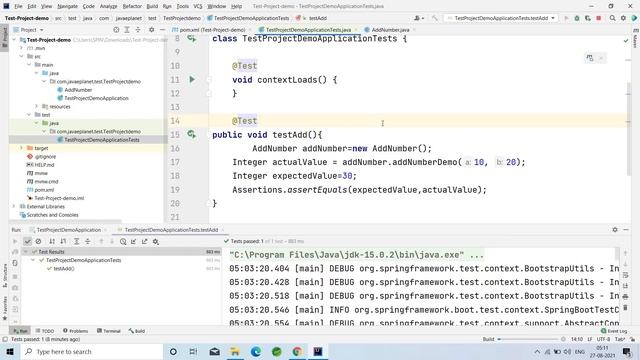Screen dimensions: 640x360
Task: Open the Navigate menu
Action: [67, 6]
